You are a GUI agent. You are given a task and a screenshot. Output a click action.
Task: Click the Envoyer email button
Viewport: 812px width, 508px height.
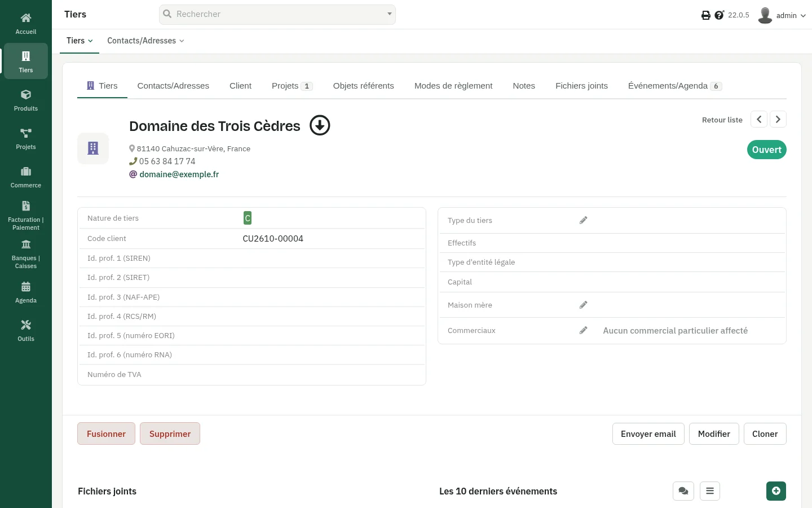coord(648,433)
